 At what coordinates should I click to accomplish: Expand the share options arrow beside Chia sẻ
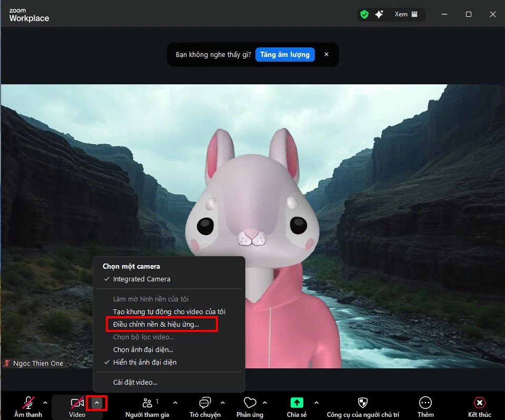point(316,403)
